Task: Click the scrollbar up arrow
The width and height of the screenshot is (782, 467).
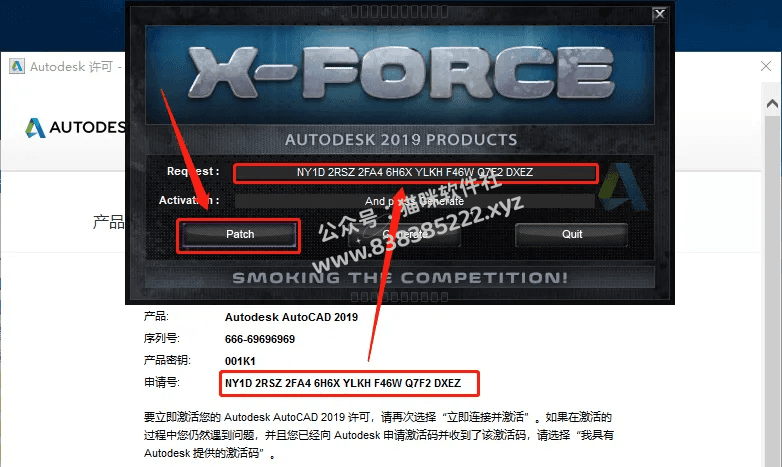Action: (x=772, y=103)
